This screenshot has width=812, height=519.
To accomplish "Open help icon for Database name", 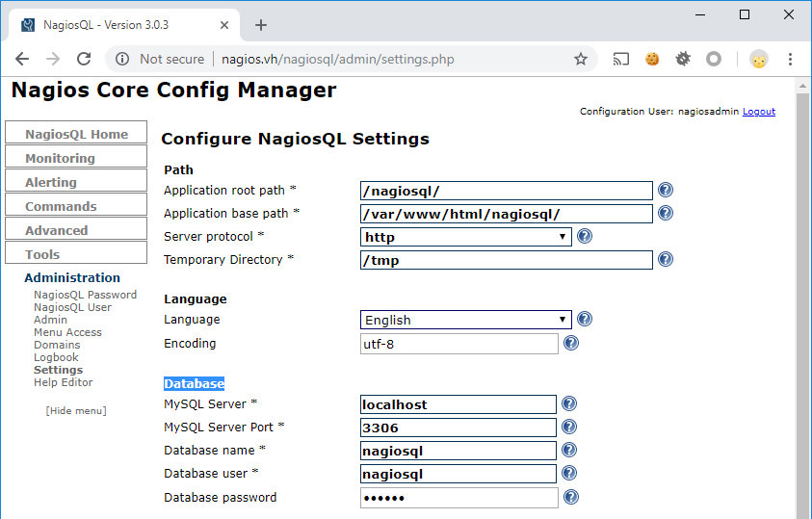I will 569,450.
